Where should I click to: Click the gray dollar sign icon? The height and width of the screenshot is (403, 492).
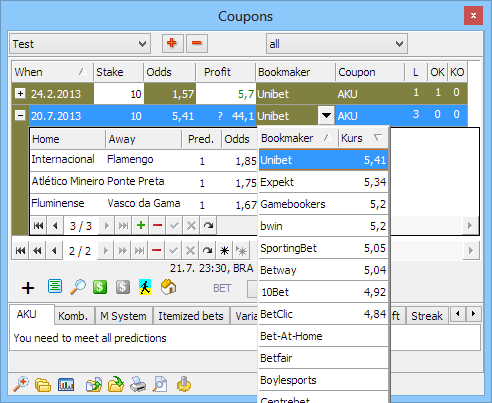(123, 287)
